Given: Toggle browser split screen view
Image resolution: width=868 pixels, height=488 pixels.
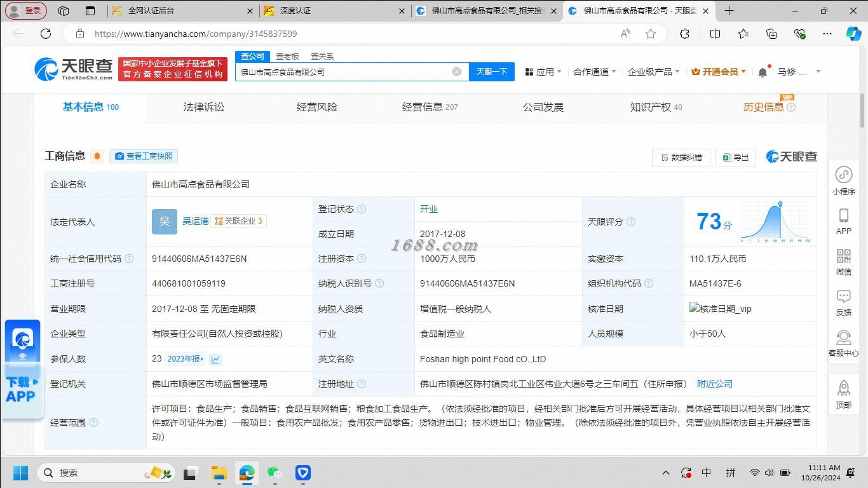Looking at the screenshot, I should point(715,34).
